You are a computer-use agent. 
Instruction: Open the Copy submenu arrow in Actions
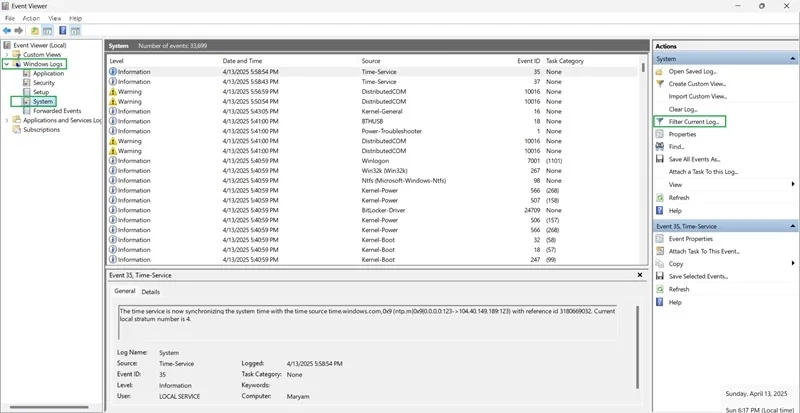(x=793, y=263)
